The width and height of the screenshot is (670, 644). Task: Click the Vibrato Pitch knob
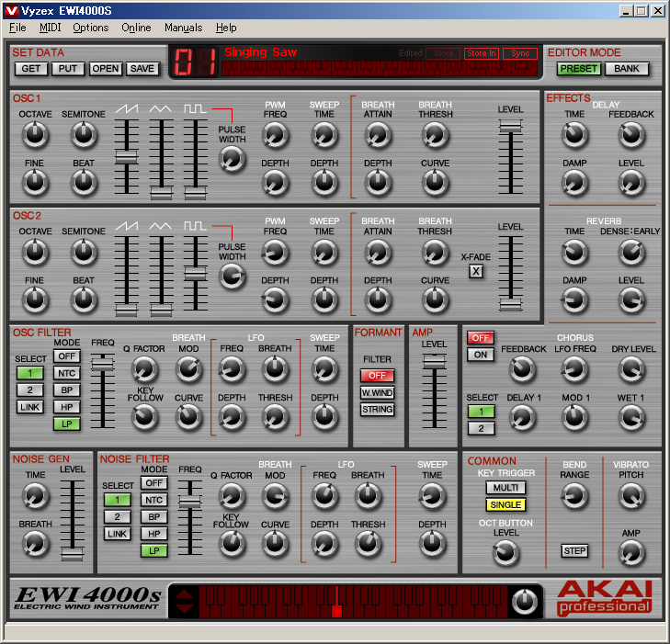point(630,496)
